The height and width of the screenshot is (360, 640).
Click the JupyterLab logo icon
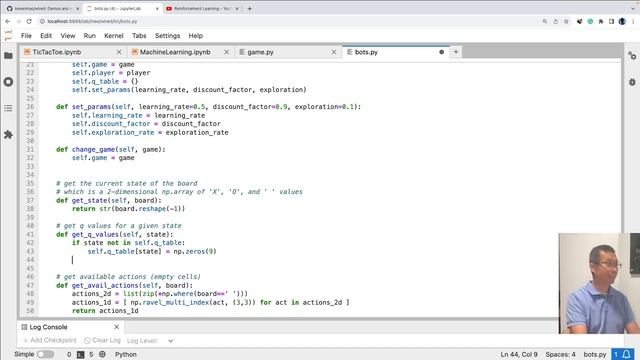click(8, 36)
